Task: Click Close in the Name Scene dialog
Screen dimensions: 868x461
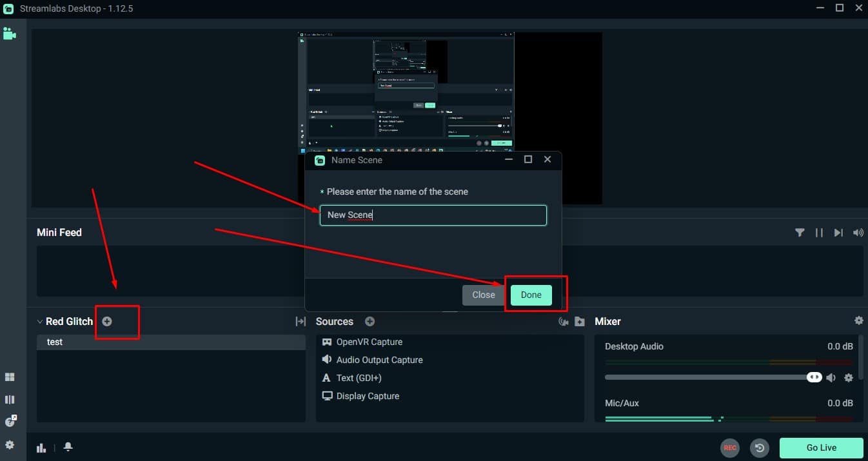Action: pos(484,295)
